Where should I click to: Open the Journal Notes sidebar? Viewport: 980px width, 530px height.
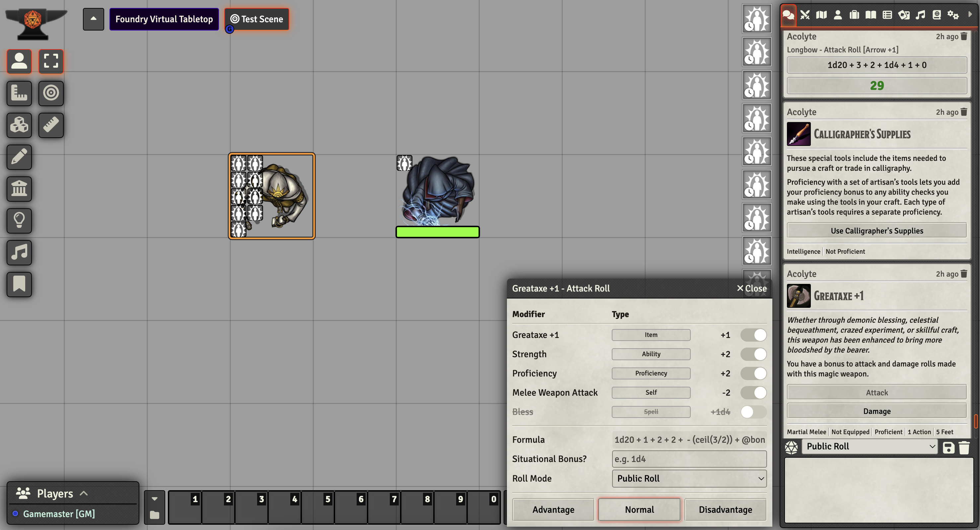click(871, 15)
